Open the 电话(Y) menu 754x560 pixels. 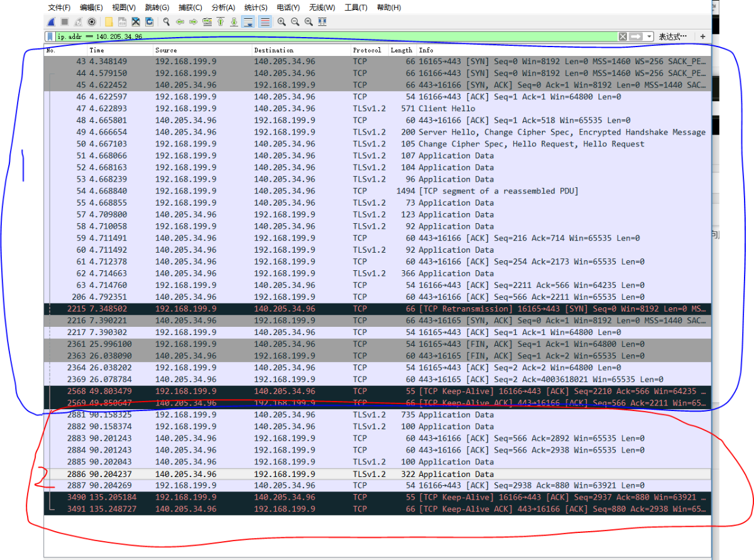click(288, 8)
